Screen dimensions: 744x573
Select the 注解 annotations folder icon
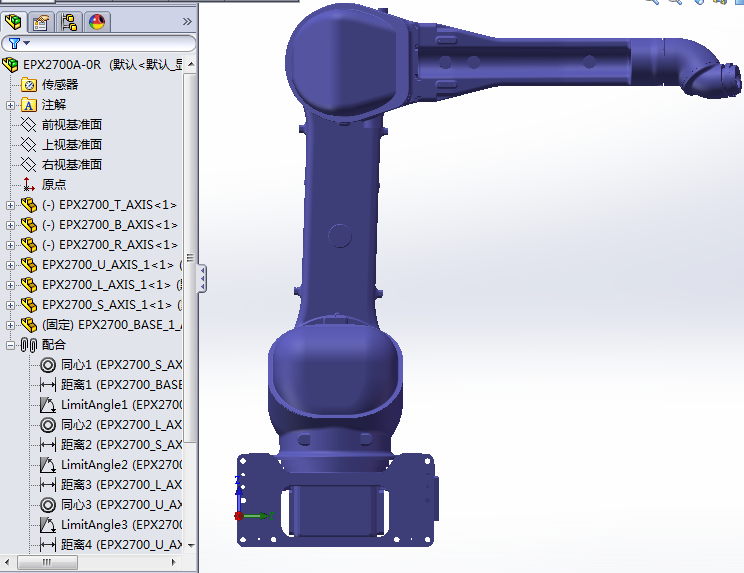pyautogui.click(x=29, y=105)
